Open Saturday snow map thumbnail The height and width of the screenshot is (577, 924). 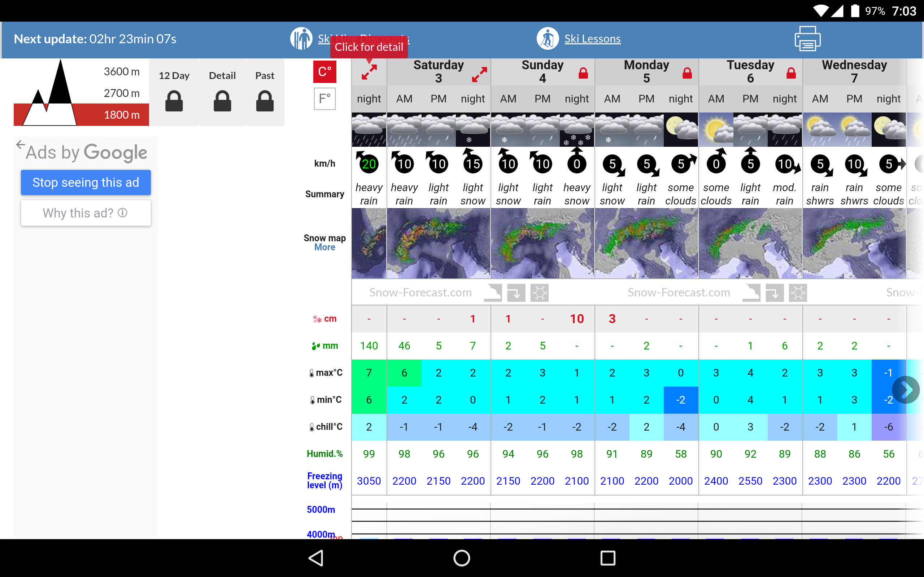click(x=438, y=243)
